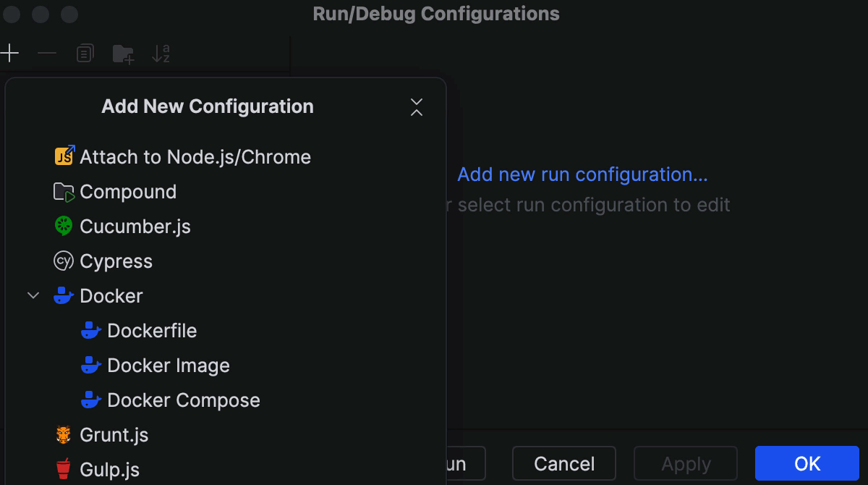Click the remove configuration minus icon
Viewport: 868px width, 485px height.
(x=46, y=52)
